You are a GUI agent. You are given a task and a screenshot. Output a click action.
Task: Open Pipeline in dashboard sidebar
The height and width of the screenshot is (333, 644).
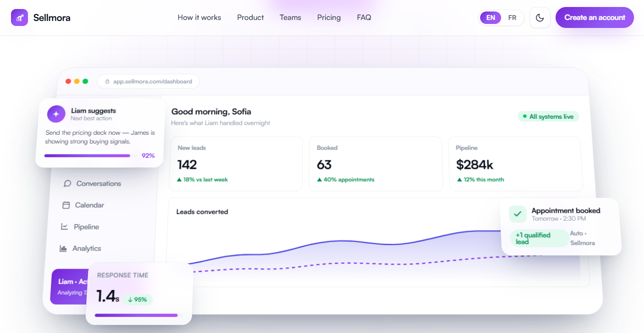[80, 227]
